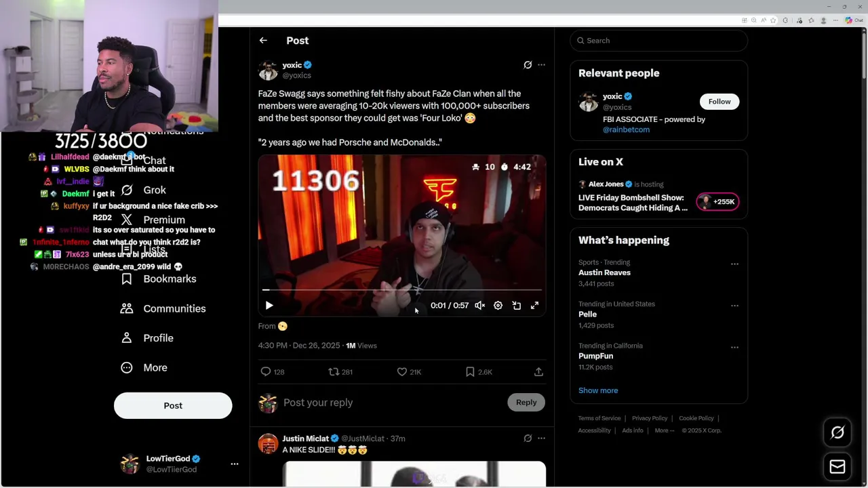Open Privacy Policy link
This screenshot has width=868, height=488.
tap(650, 418)
